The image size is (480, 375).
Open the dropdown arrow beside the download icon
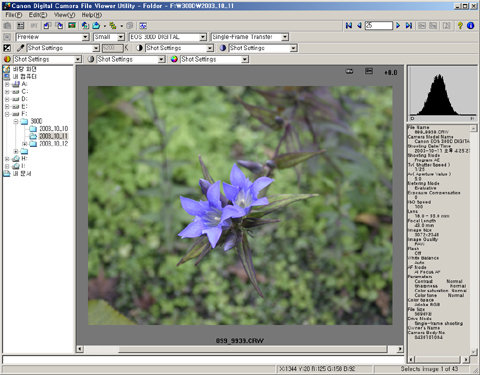tap(105, 26)
